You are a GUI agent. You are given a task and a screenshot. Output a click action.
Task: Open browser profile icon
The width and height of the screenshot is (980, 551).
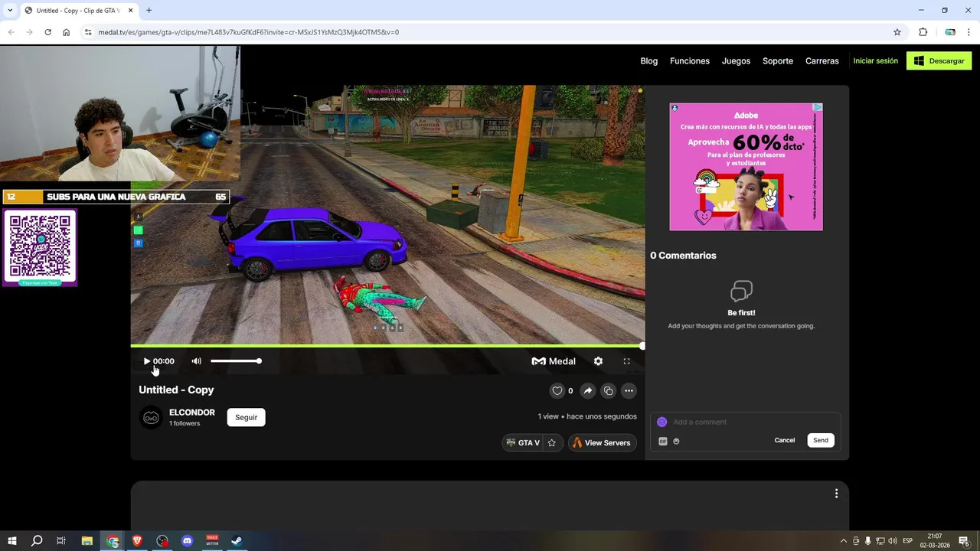[x=950, y=32]
